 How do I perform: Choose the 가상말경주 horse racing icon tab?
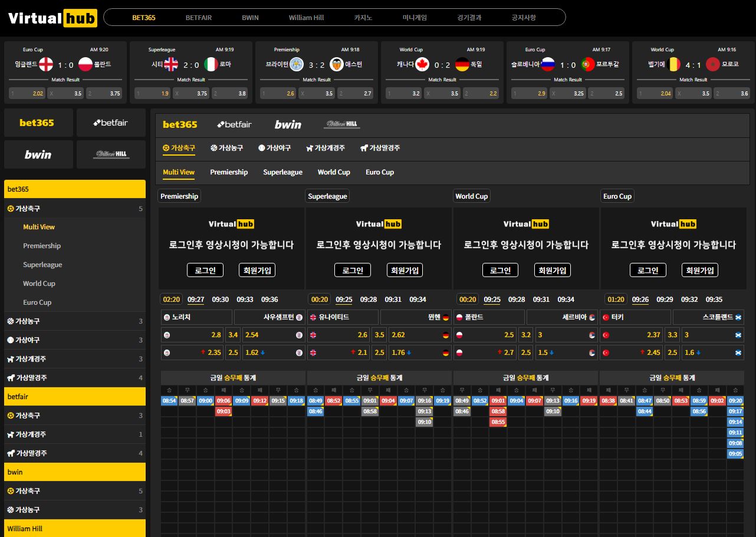click(x=380, y=148)
